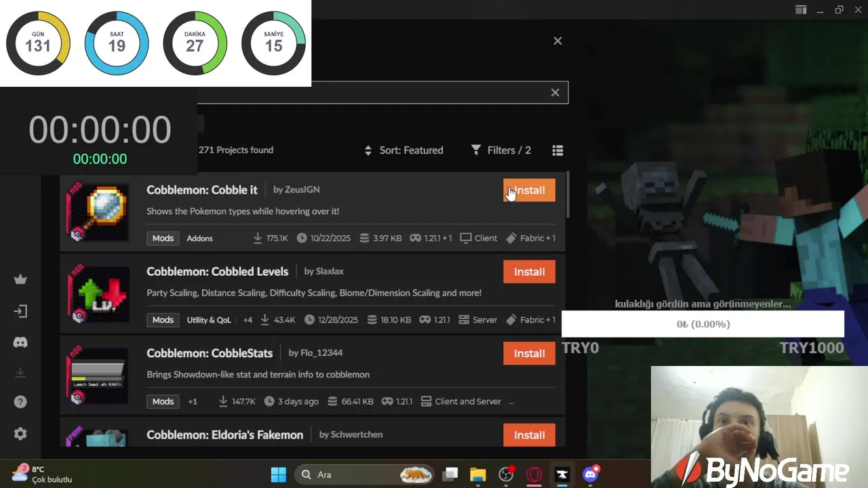Screen dimensions: 868x488
Task: Expand the +4 categories on Cobbled Levels
Action: pos(248,320)
